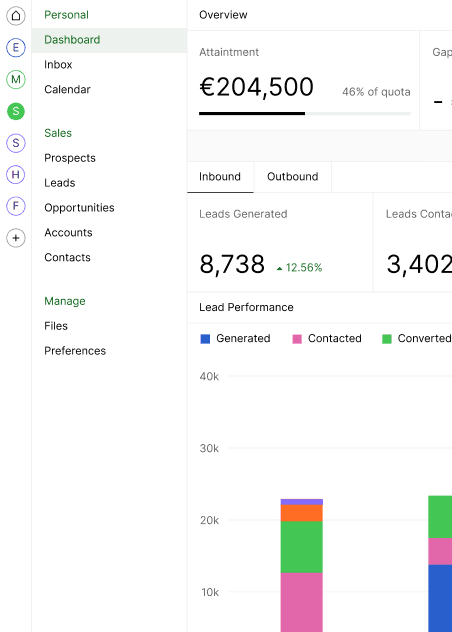The height and width of the screenshot is (632, 452).
Task: Add a new workspace with plus icon
Action: tap(16, 238)
